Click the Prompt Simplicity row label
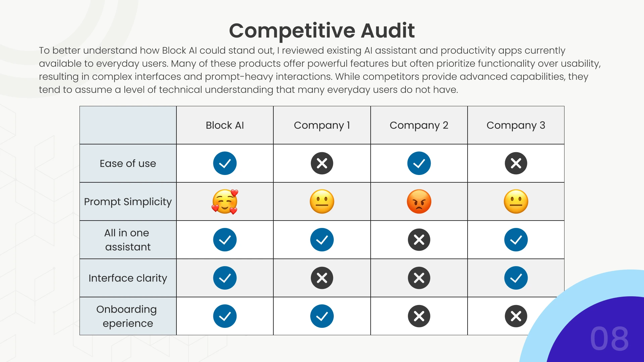This screenshot has height=362, width=644. (128, 202)
